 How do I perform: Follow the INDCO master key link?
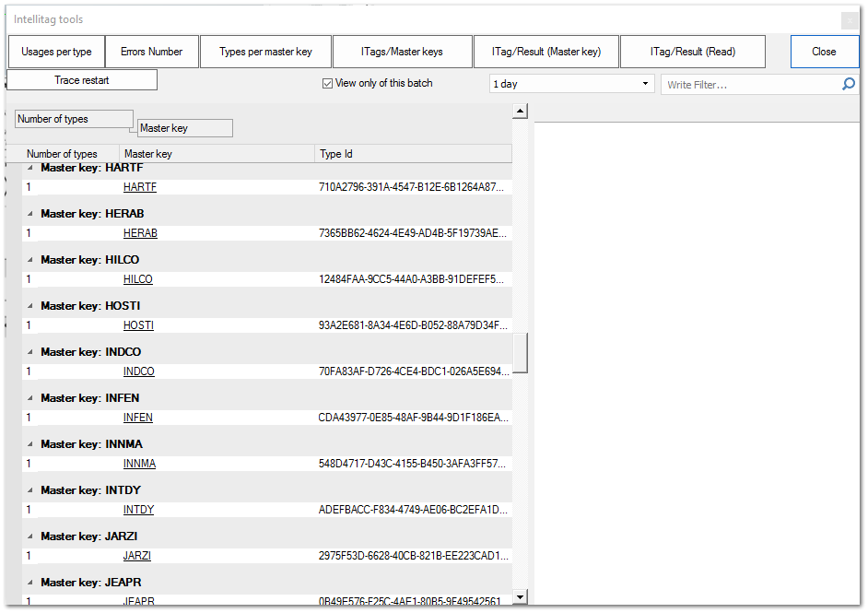click(x=138, y=371)
